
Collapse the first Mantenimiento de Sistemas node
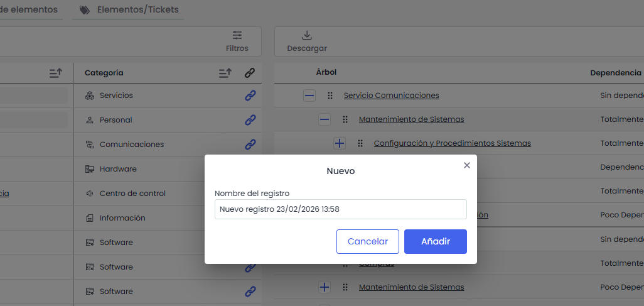tap(324, 119)
